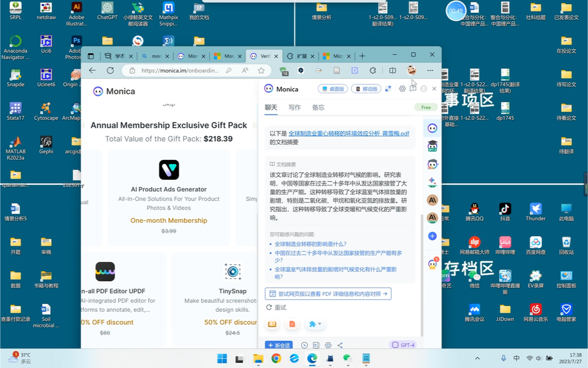Viewport: 588px width, 368px height.
Task: Open ChatGPT desktop shortcut
Action: (107, 11)
